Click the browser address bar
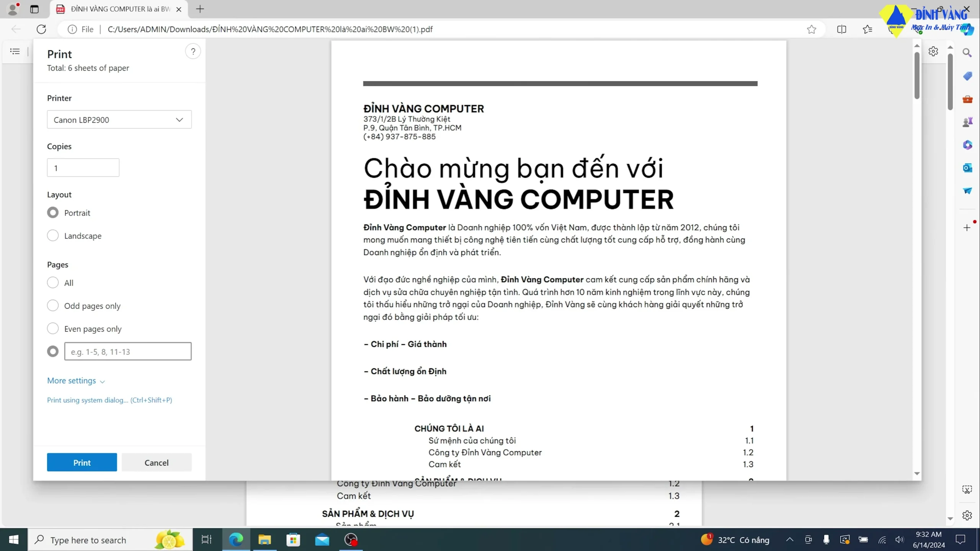Viewport: 980px width, 551px height. pyautogui.click(x=440, y=29)
